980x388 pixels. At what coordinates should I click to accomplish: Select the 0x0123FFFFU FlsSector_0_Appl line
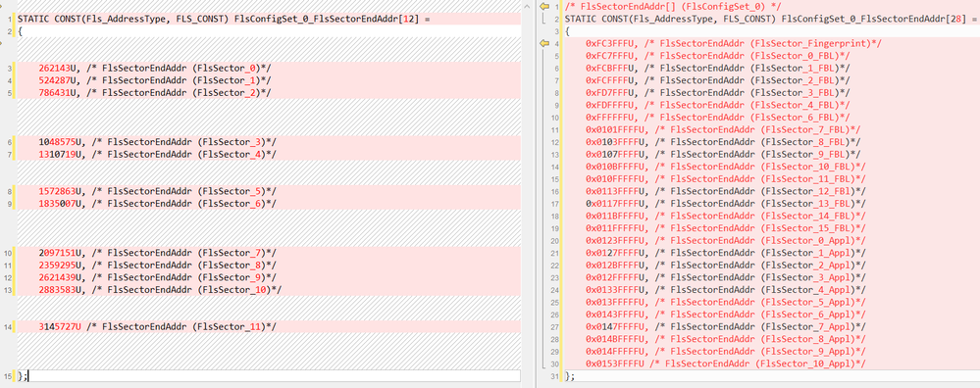click(x=772, y=241)
